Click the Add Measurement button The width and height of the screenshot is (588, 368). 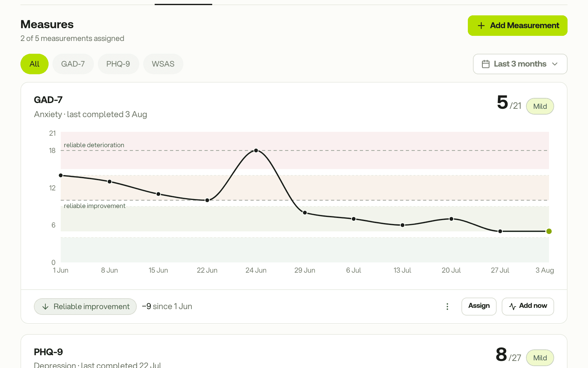pos(517,26)
